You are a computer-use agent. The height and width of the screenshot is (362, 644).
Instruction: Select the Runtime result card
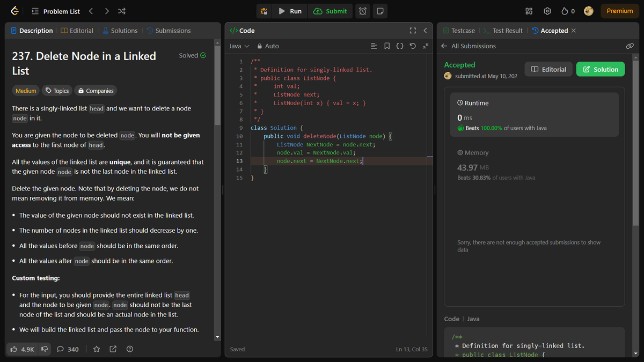[534, 115]
